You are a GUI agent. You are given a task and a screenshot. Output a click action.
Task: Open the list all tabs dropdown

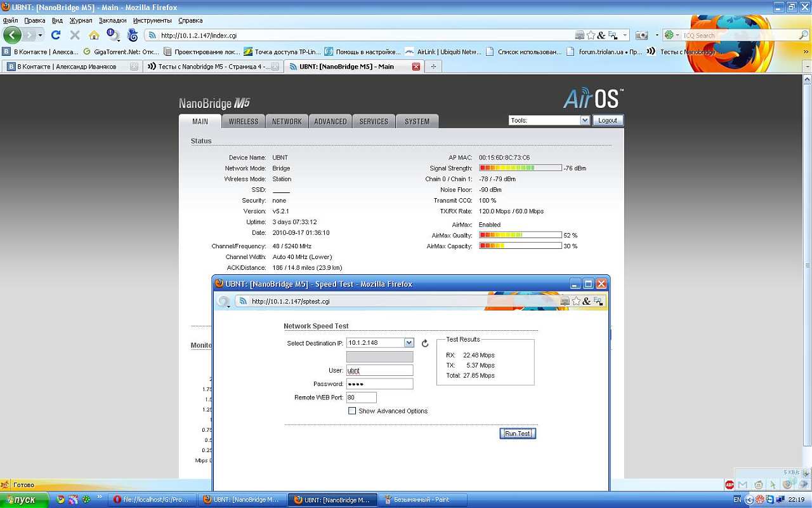[806, 66]
